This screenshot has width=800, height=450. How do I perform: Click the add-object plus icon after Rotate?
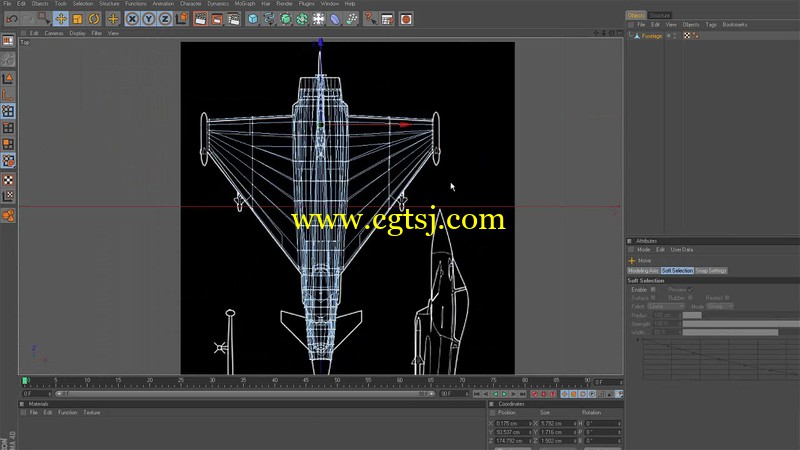coord(113,19)
